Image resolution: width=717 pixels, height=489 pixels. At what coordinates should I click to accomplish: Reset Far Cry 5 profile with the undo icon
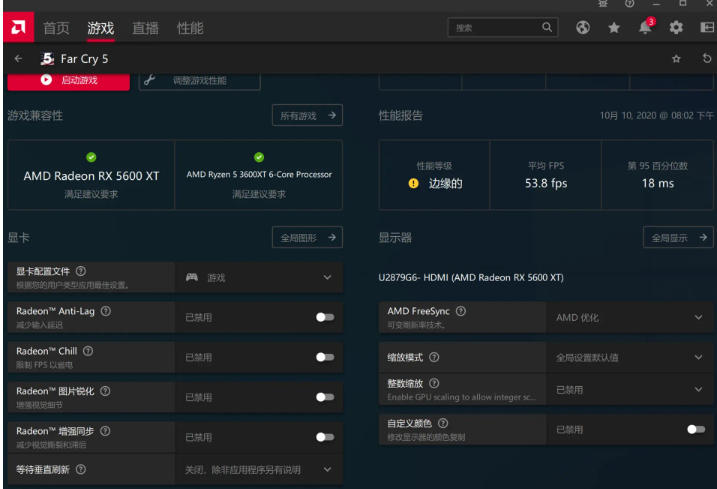706,58
